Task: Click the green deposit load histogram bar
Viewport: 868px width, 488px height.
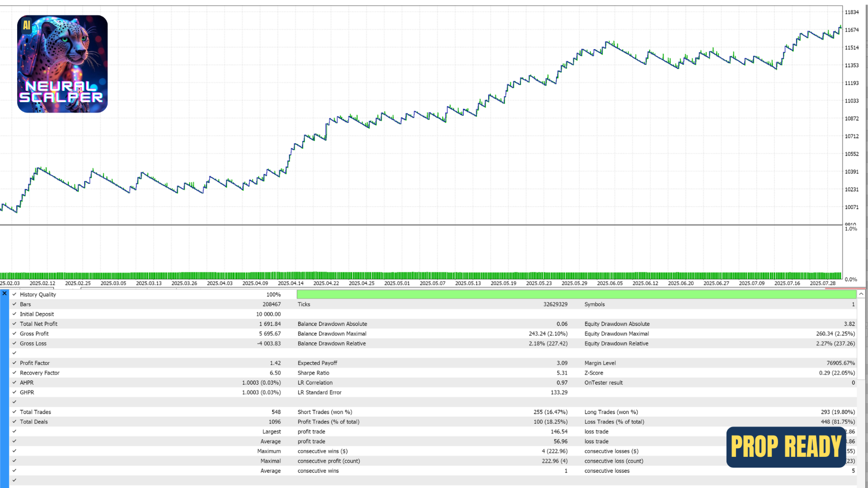Action: click(x=420, y=276)
